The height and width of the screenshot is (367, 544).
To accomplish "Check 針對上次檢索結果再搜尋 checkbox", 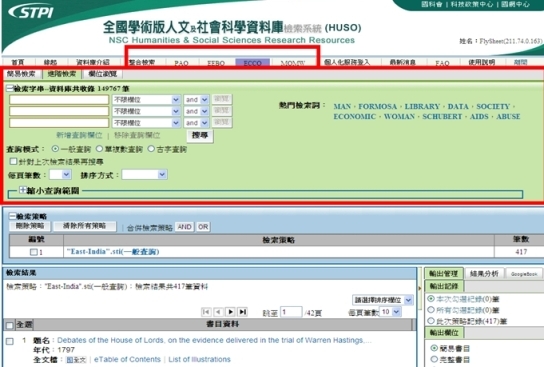I will coord(13,161).
